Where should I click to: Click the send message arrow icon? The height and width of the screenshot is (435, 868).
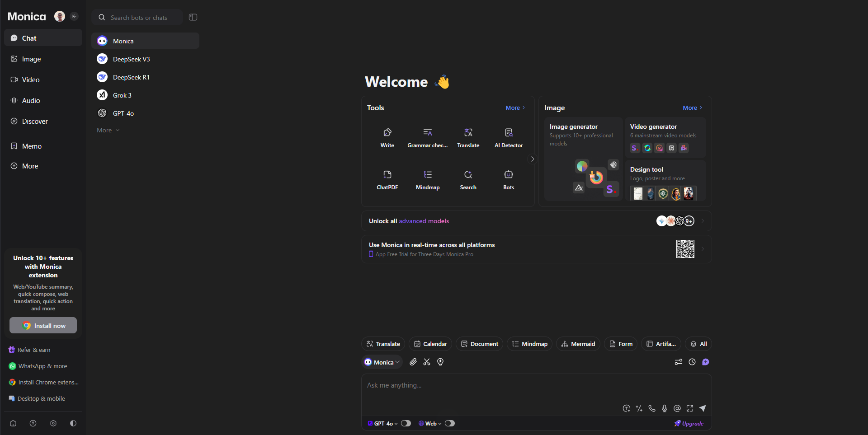(x=702, y=408)
